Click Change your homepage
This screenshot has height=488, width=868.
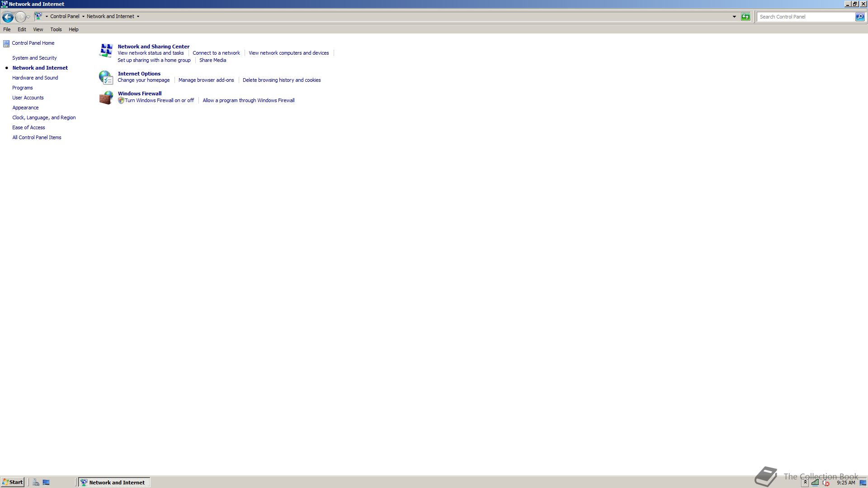tap(144, 80)
